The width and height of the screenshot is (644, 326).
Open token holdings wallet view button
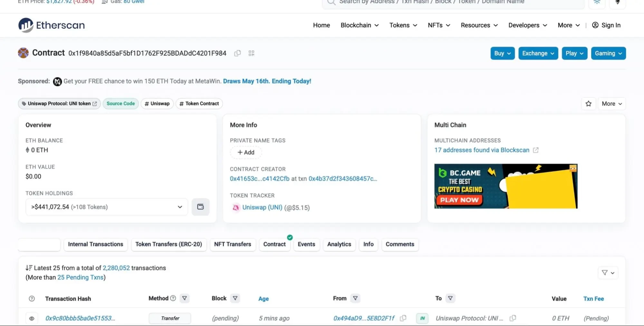point(200,207)
